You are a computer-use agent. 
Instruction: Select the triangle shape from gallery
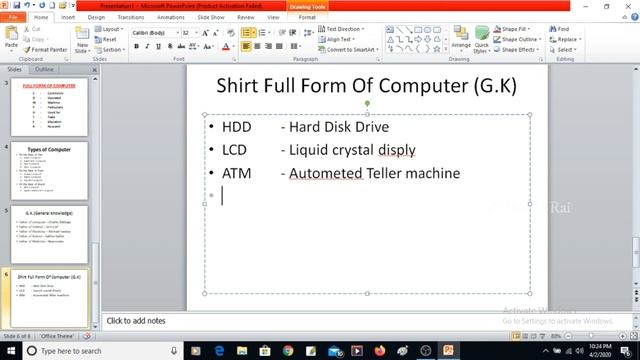(x=390, y=40)
